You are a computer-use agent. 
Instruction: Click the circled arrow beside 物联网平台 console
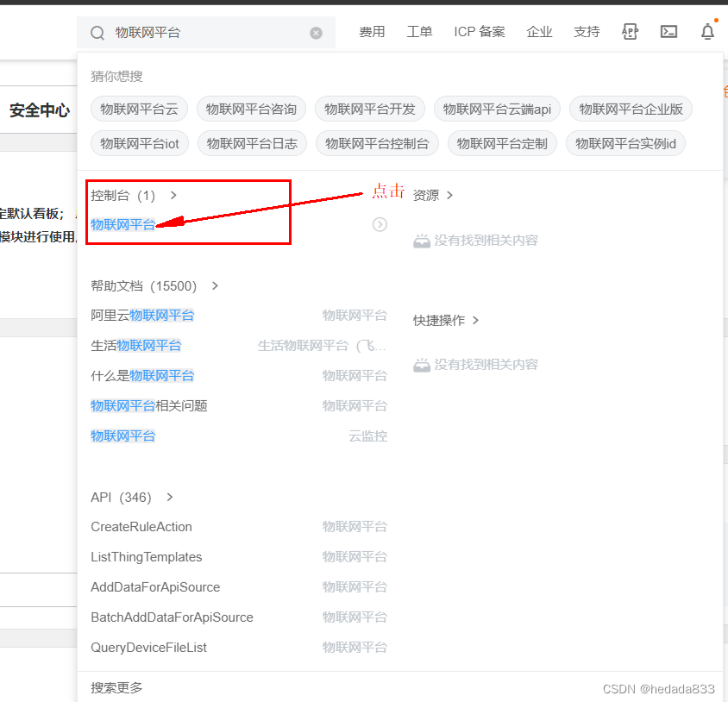pos(380,225)
